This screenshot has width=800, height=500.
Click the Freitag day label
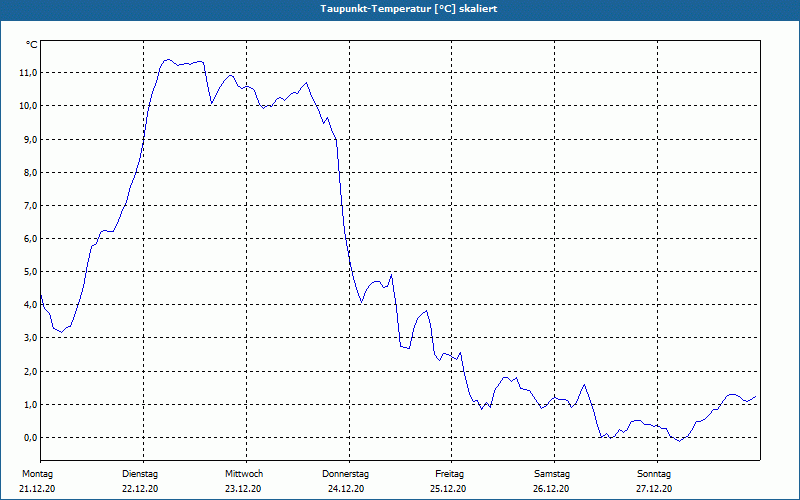(449, 474)
